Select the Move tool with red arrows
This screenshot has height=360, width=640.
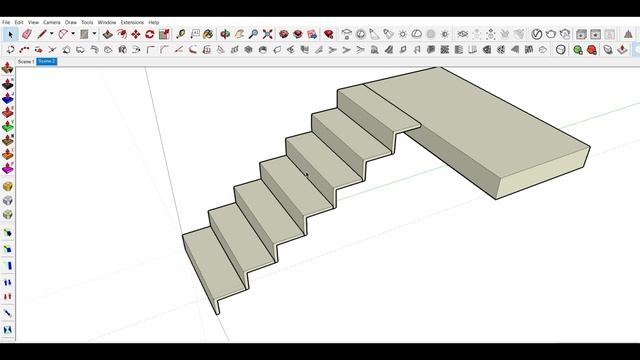(136, 34)
